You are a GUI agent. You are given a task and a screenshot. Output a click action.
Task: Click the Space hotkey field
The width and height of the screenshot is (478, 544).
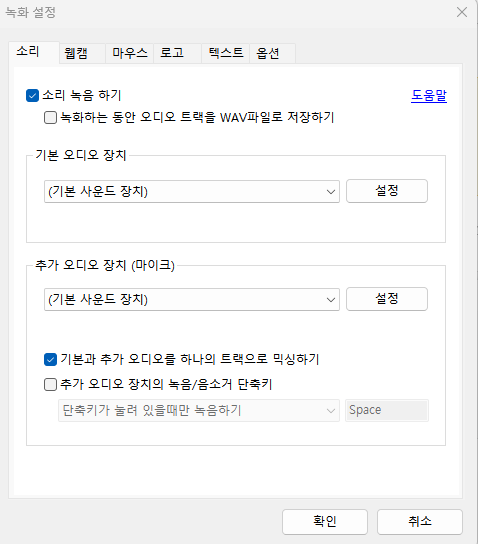[387, 410]
